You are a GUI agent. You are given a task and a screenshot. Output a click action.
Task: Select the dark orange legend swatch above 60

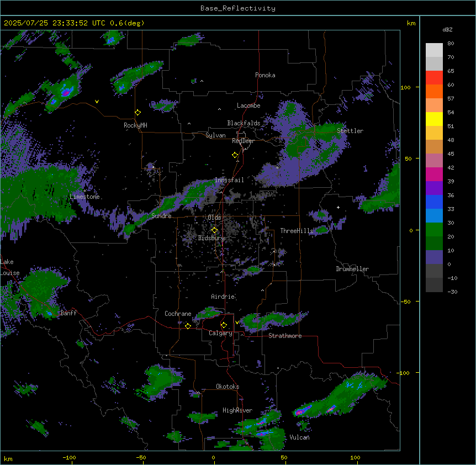click(434, 91)
